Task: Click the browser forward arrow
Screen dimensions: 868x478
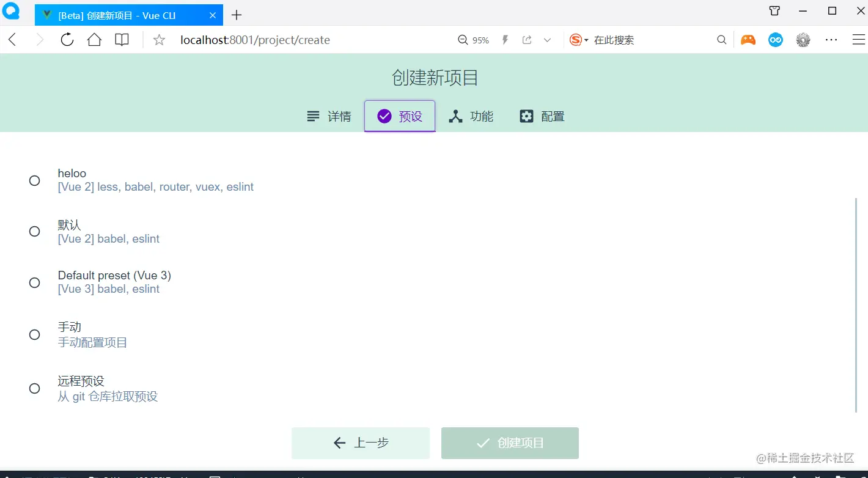Action: [x=40, y=40]
